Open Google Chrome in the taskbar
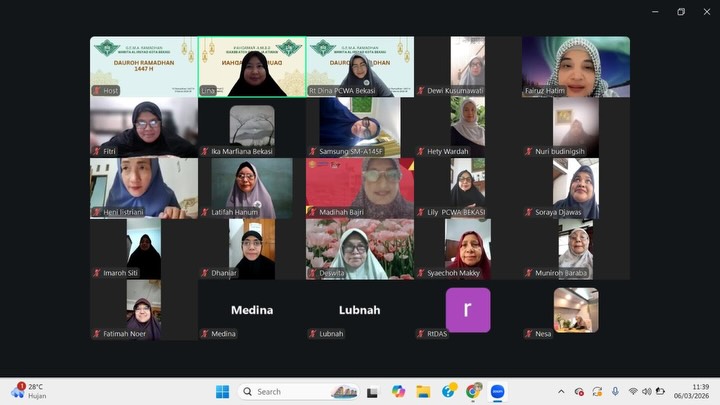The image size is (720, 405). (473, 391)
